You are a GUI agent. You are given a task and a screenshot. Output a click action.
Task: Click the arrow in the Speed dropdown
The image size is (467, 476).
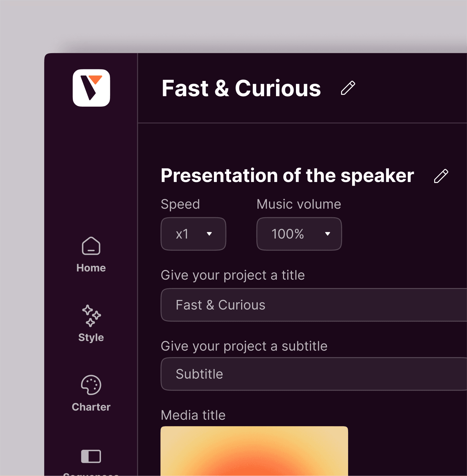point(209,234)
